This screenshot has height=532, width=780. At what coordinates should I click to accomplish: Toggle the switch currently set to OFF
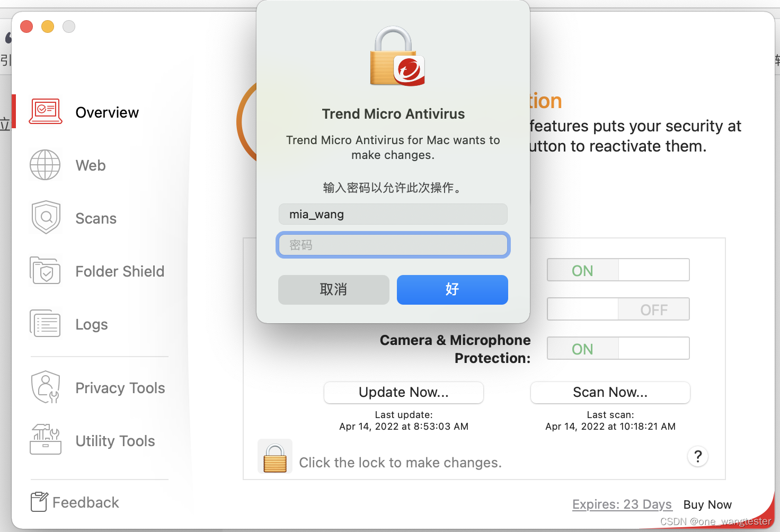(618, 309)
